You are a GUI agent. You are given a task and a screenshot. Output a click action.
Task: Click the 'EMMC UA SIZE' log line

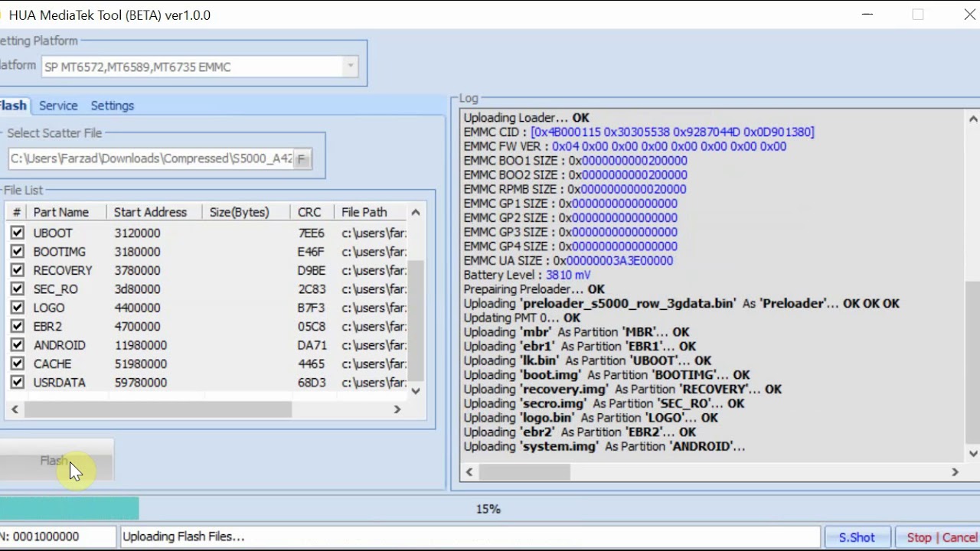(x=568, y=260)
